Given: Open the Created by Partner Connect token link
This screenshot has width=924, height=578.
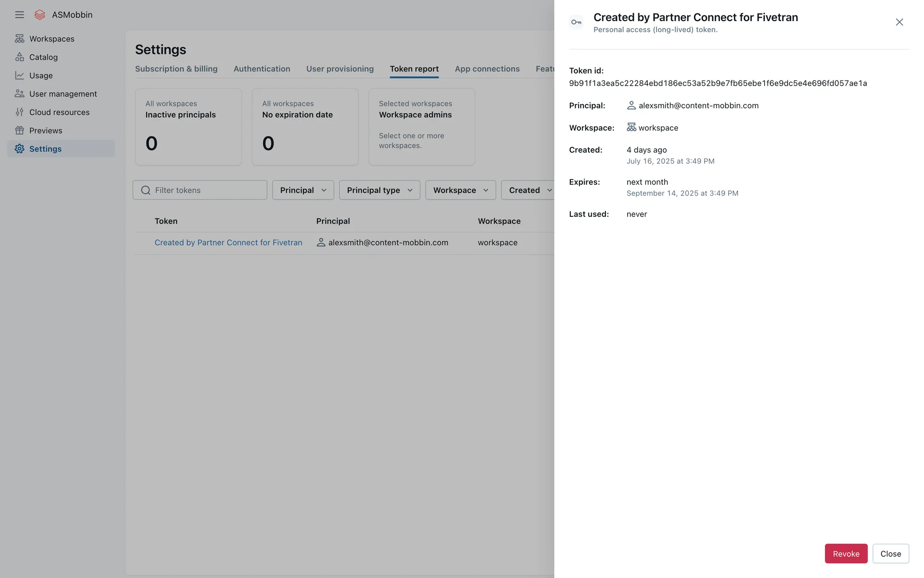Looking at the screenshot, I should pos(228,243).
